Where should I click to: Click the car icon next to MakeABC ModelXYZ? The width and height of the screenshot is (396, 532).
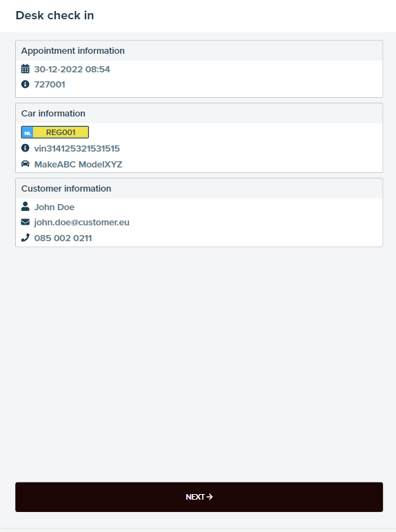[x=25, y=164]
